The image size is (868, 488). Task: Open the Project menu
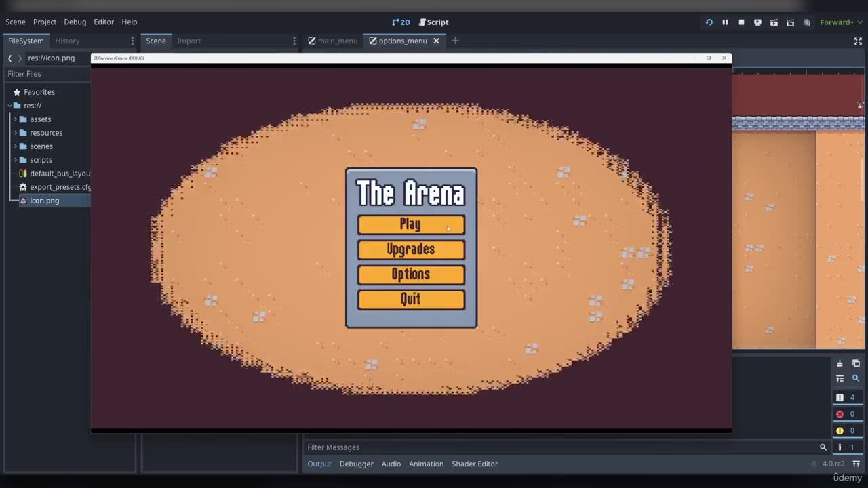tap(45, 22)
